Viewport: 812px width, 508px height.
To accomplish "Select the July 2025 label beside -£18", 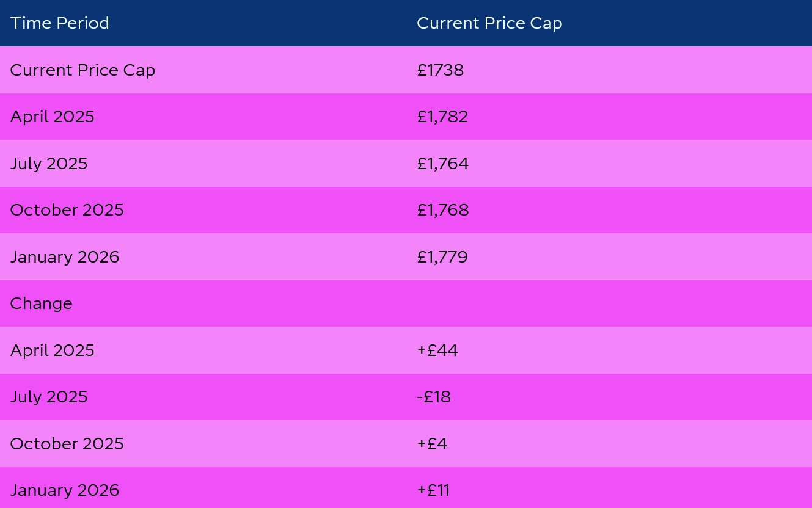I will tap(49, 397).
